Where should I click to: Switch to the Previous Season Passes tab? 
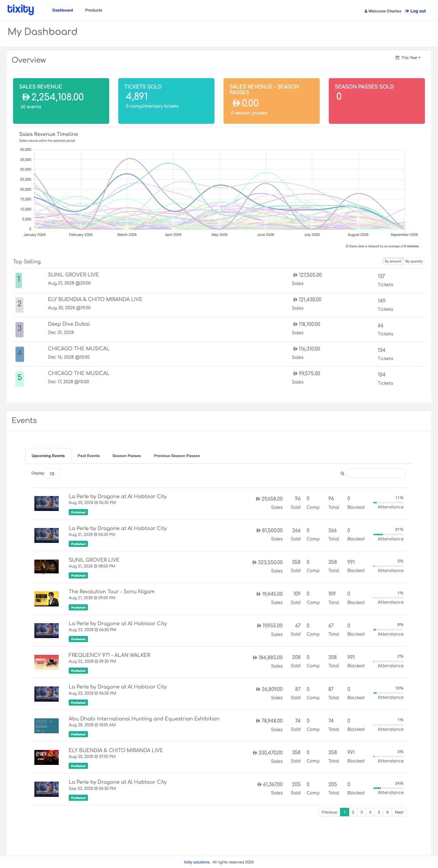click(177, 456)
